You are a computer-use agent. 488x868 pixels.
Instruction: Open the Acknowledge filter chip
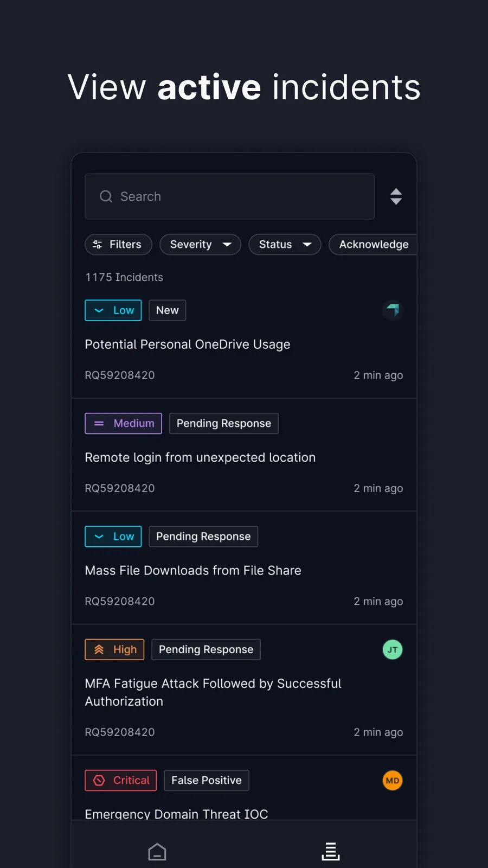373,245
